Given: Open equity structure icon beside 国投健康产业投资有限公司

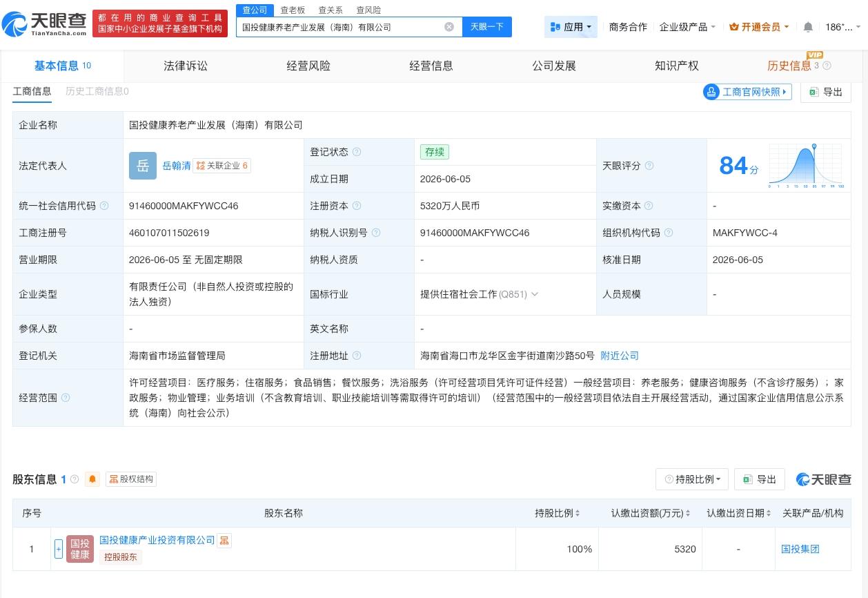Looking at the screenshot, I should pos(224,541).
